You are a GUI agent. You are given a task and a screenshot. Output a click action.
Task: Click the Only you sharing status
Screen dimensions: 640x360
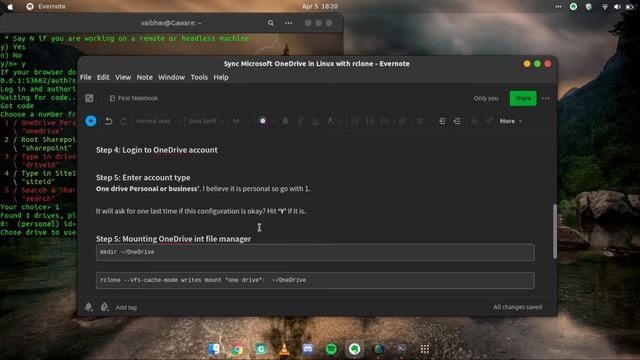[486, 98]
